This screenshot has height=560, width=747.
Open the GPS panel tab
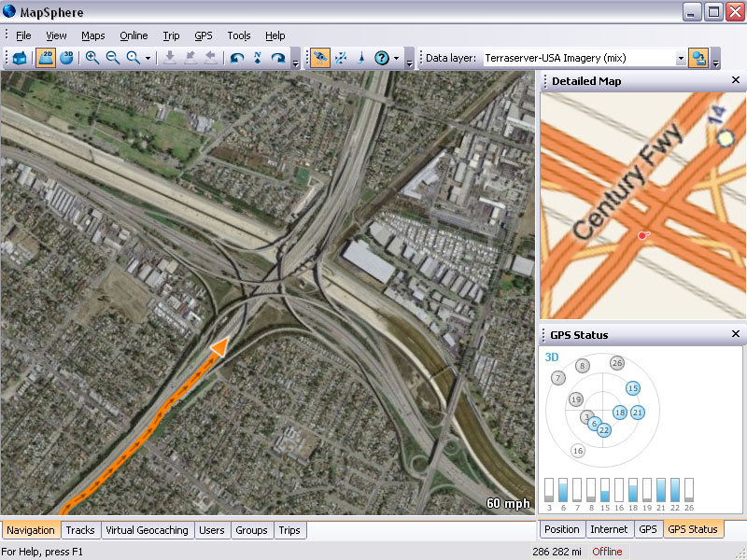pos(648,529)
